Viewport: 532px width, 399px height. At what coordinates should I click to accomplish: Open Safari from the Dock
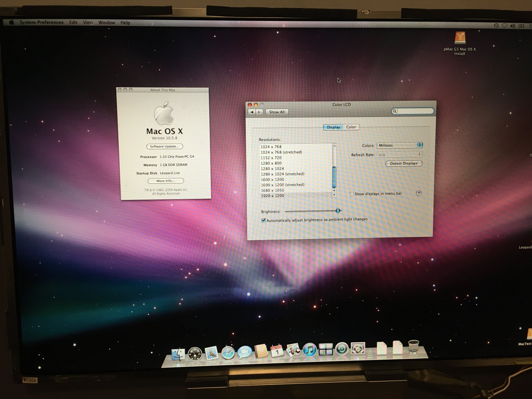228,353
